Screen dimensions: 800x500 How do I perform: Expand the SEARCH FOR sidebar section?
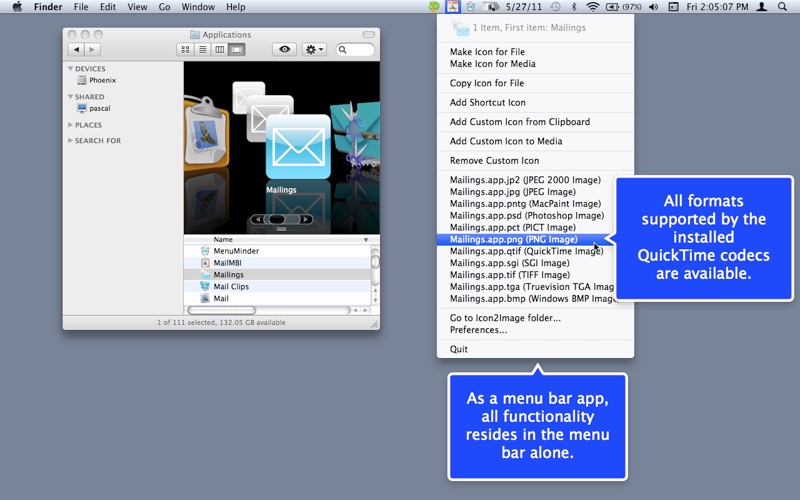(70, 140)
